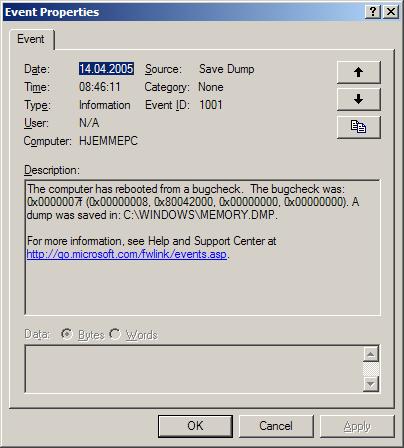Close the Event Properties dialog
Image resolution: width=404 pixels, height=448 pixels.
click(x=391, y=12)
